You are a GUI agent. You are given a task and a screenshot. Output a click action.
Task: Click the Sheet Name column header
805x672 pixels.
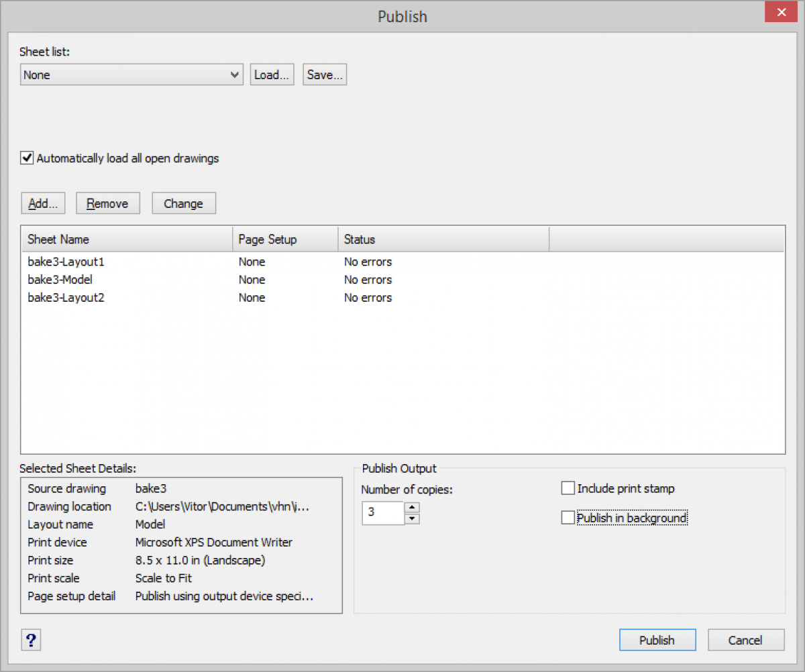pyautogui.click(x=60, y=239)
